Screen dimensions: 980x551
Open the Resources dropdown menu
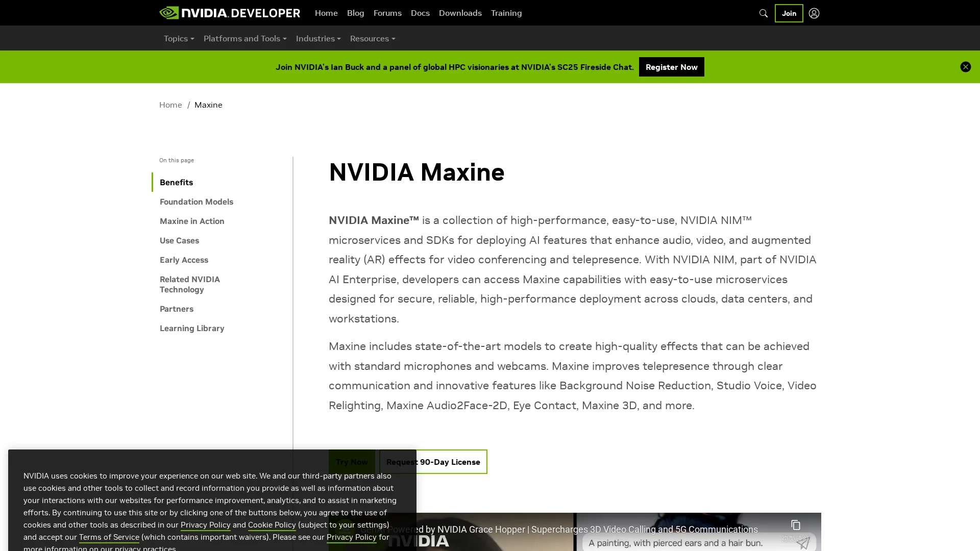tap(372, 38)
